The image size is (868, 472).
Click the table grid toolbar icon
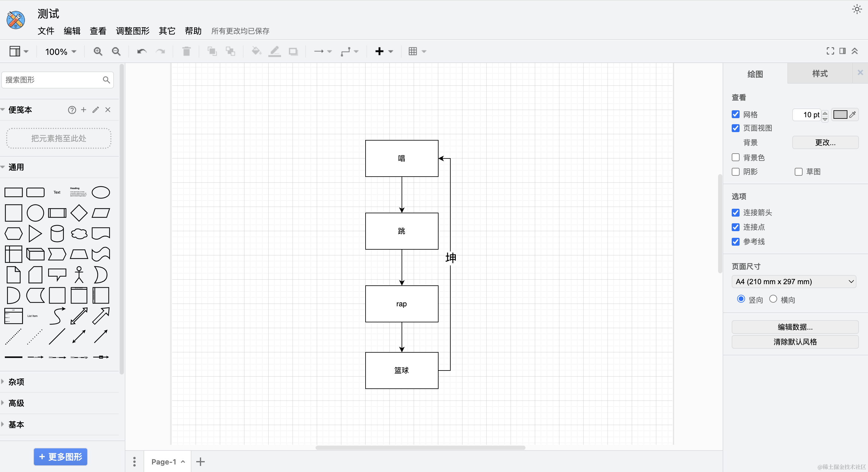(x=413, y=51)
